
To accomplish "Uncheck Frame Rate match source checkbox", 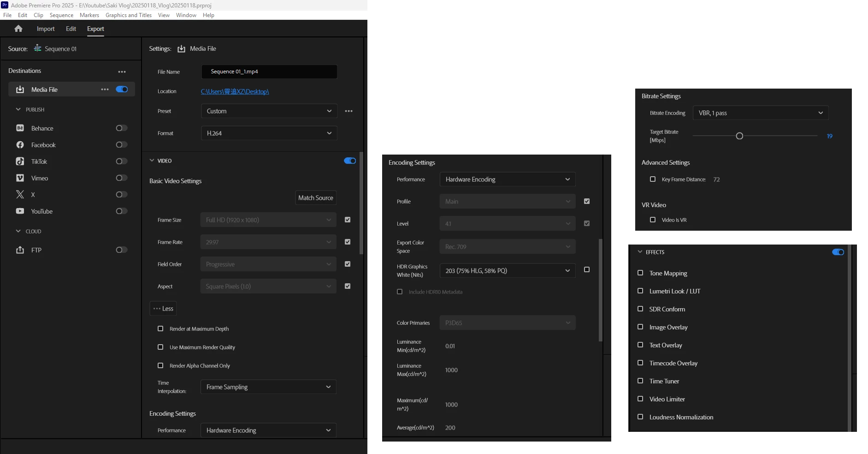I will click(348, 242).
